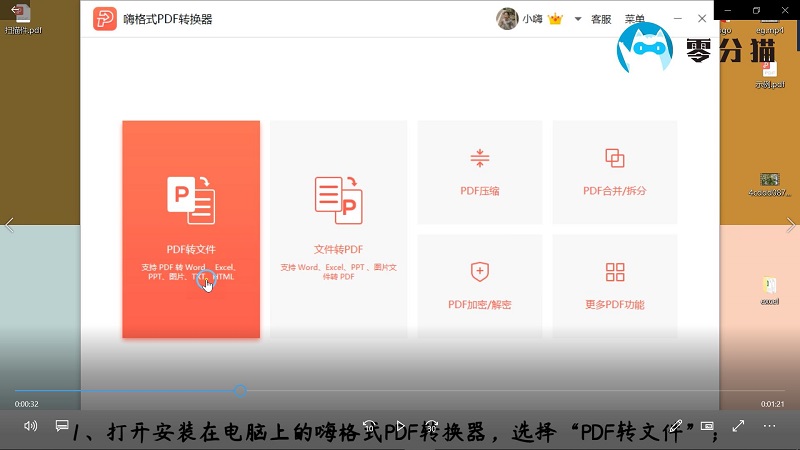800x450 pixels.
Task: Open the 文件转PDF card
Action: pyautogui.click(x=338, y=229)
